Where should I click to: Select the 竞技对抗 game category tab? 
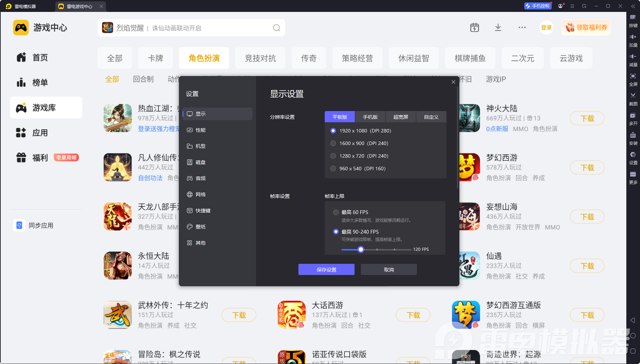pos(260,58)
